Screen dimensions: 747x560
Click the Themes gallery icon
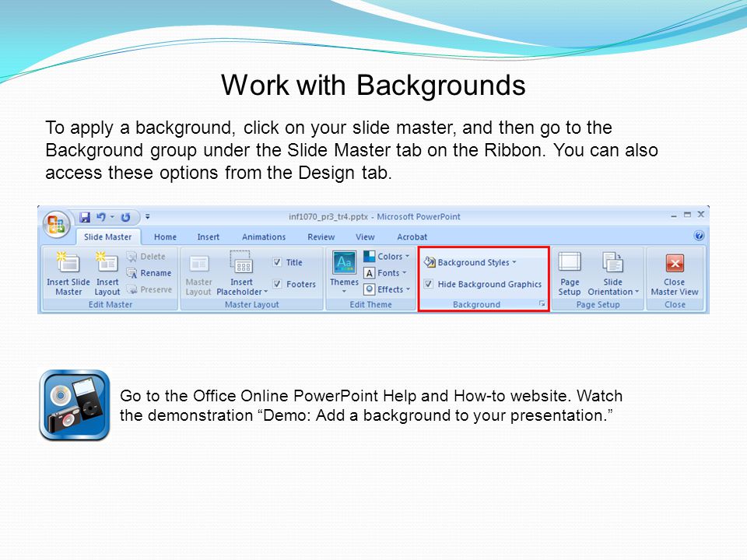(x=344, y=262)
